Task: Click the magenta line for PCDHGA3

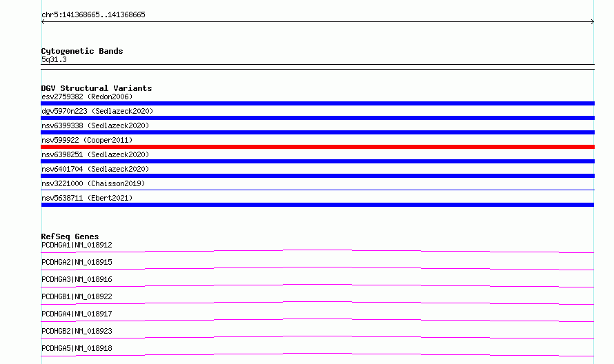Action: [x=317, y=285]
